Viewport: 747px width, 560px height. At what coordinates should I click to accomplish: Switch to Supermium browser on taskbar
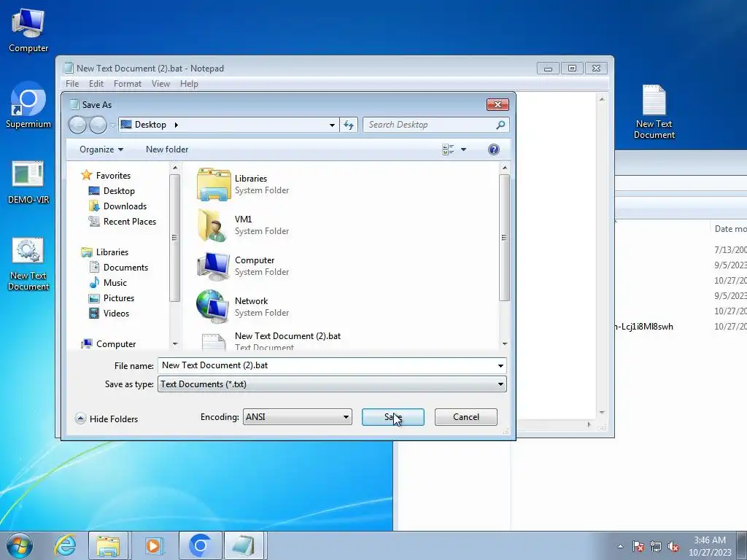point(200,545)
